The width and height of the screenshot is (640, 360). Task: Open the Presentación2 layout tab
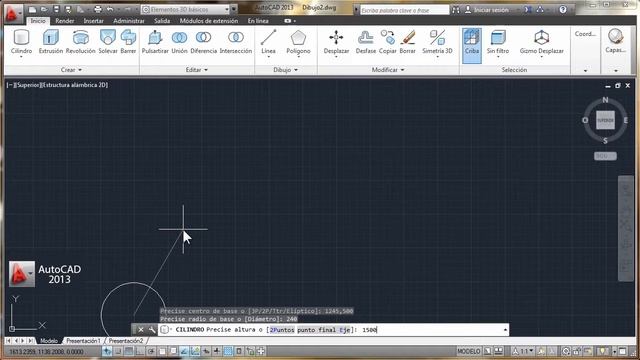point(126,340)
